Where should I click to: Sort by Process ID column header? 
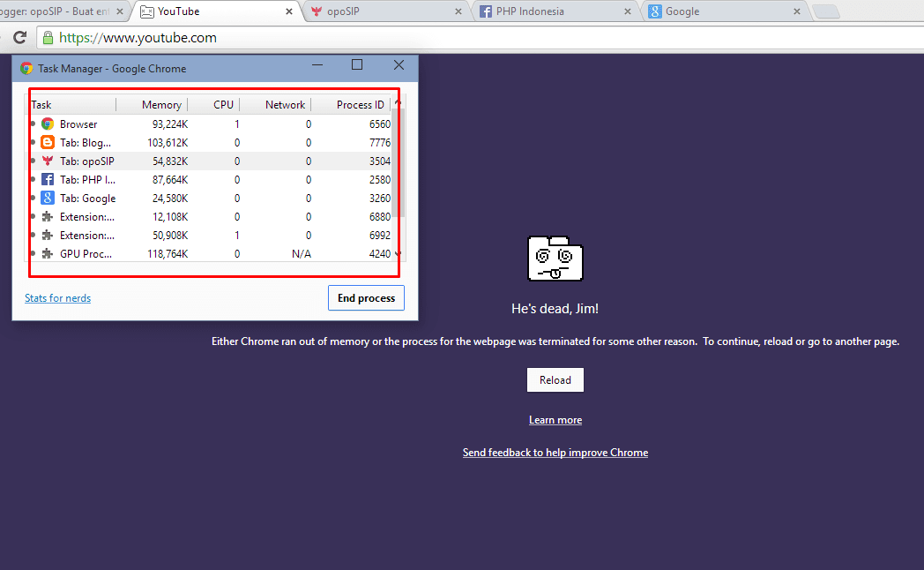(x=351, y=104)
